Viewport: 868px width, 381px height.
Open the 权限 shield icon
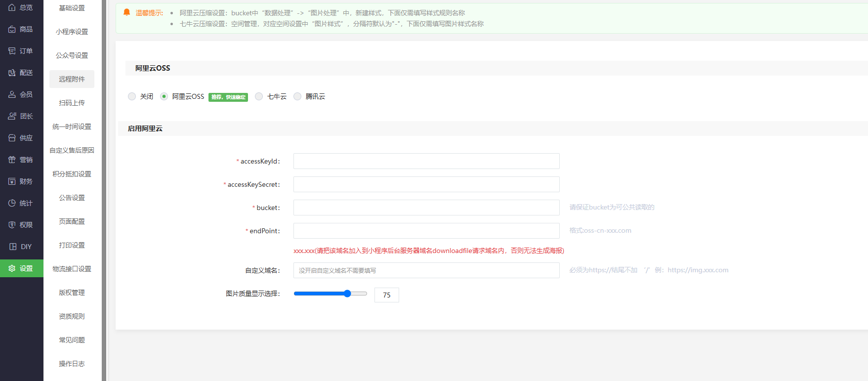click(12, 225)
